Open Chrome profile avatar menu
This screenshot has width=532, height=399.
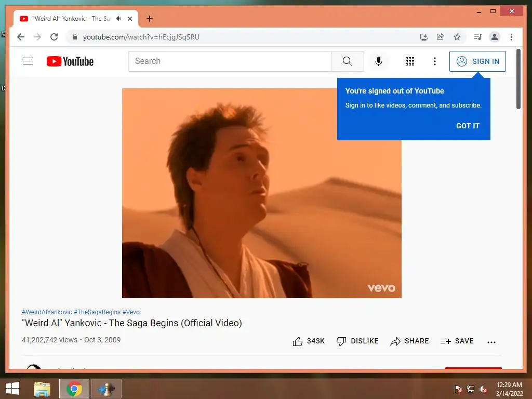click(x=495, y=37)
